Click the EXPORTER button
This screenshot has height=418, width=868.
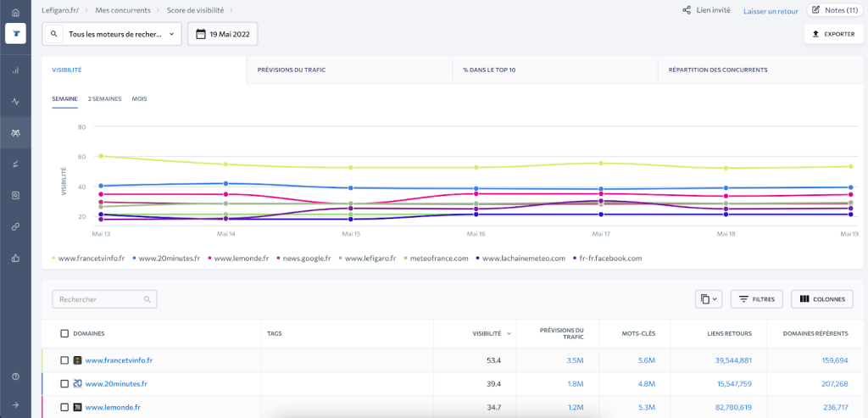point(834,34)
